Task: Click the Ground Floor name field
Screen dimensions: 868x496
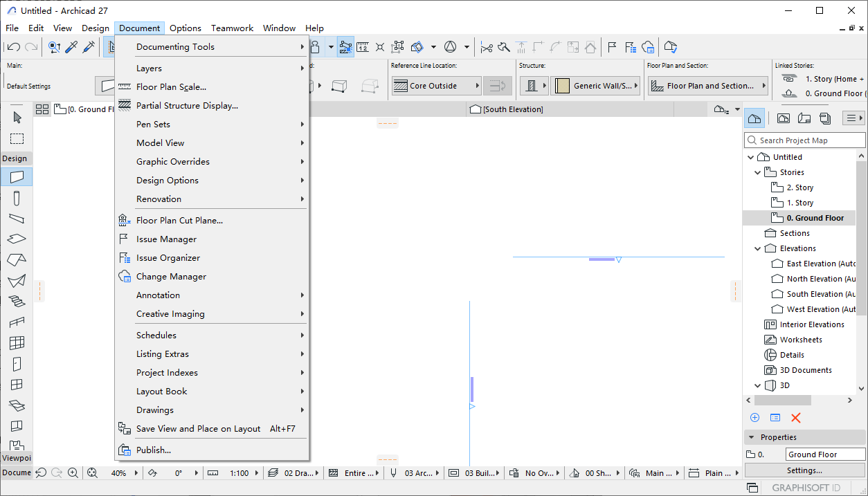Action: pos(826,454)
